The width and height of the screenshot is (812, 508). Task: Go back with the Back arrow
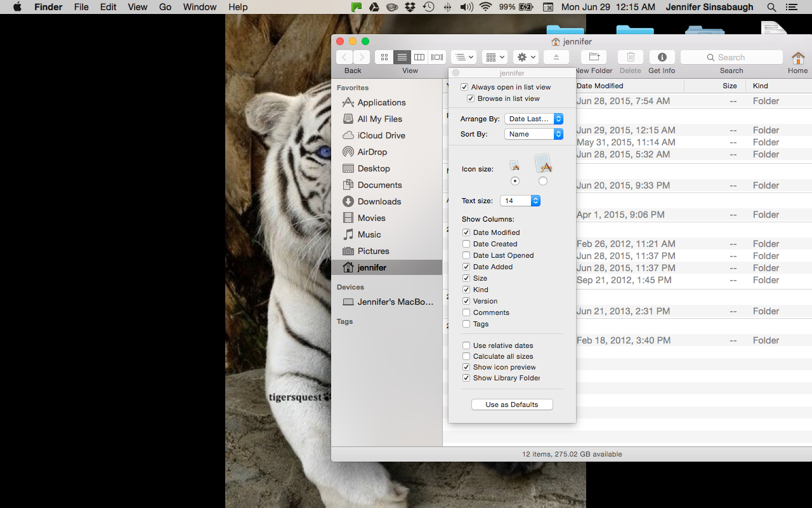coord(344,57)
